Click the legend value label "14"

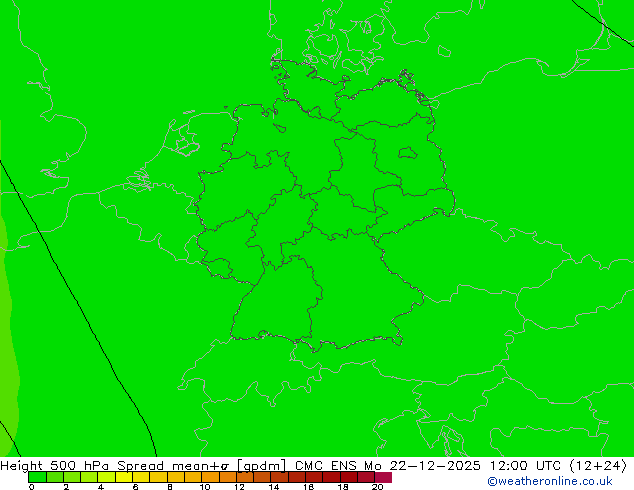coord(274,487)
